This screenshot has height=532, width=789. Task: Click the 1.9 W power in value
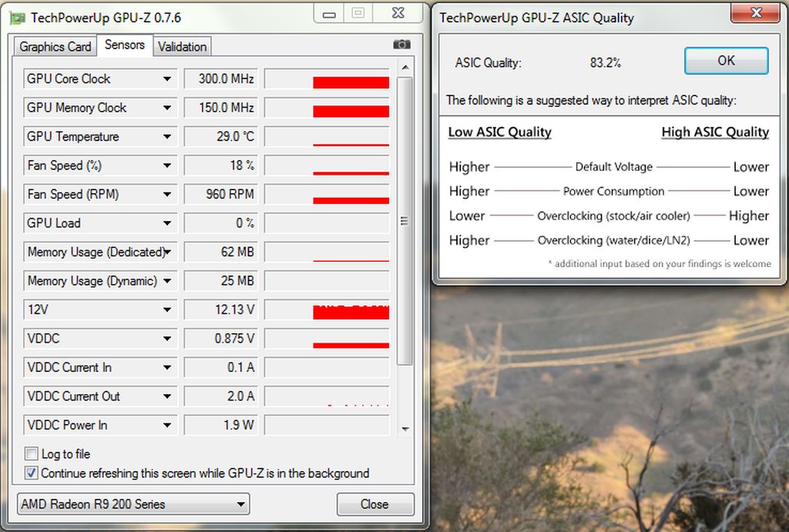pyautogui.click(x=221, y=426)
